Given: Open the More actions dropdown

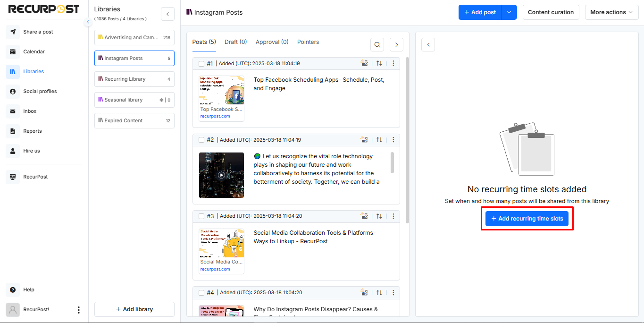Looking at the screenshot, I should pos(611,12).
